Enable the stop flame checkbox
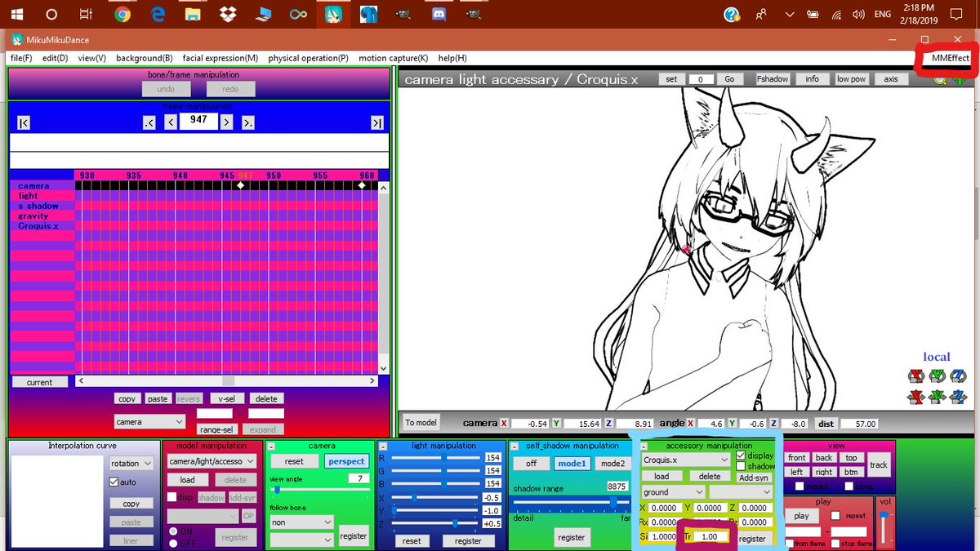Image resolution: width=980 pixels, height=551 pixels. (834, 543)
